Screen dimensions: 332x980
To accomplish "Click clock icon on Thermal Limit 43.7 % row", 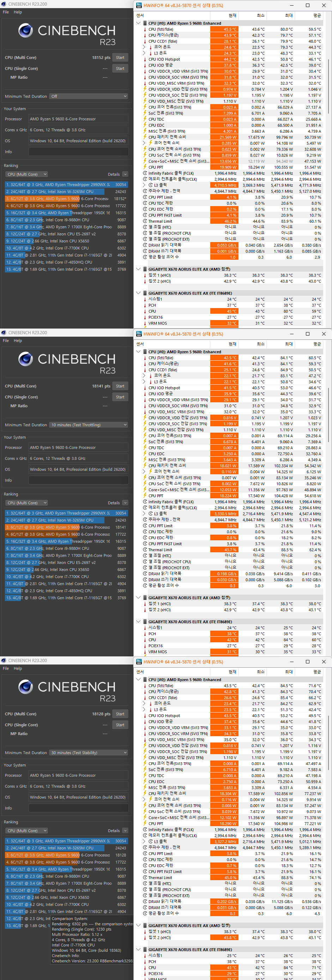I will tap(145, 550).
